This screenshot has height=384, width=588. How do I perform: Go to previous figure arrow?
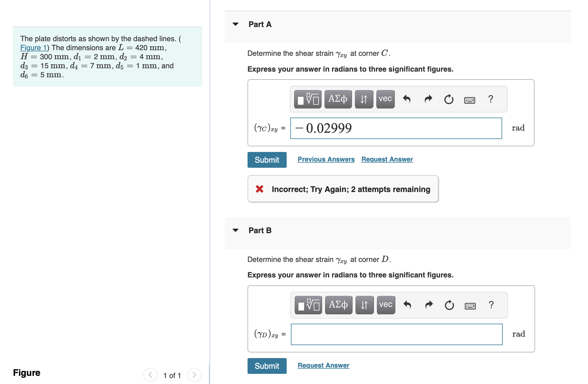click(150, 375)
